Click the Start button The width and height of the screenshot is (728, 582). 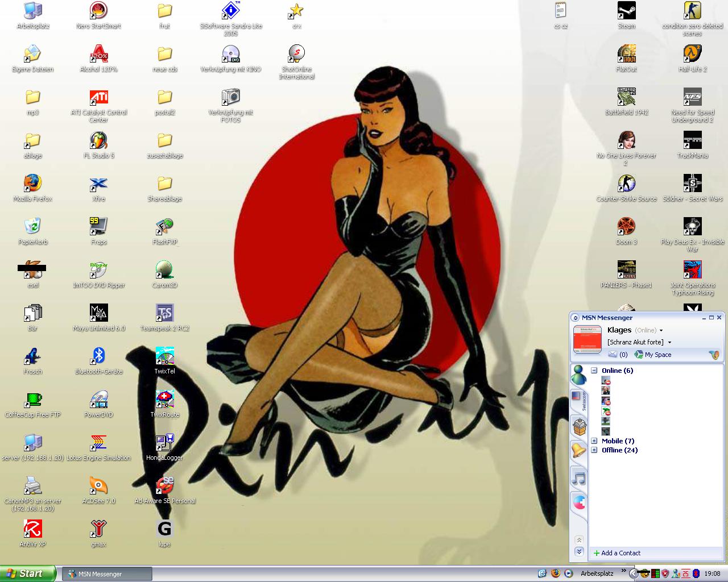tap(28, 573)
